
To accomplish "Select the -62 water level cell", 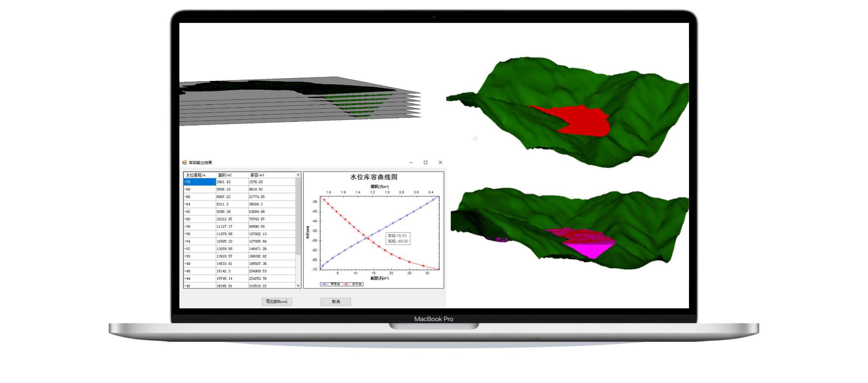I will click(200, 212).
